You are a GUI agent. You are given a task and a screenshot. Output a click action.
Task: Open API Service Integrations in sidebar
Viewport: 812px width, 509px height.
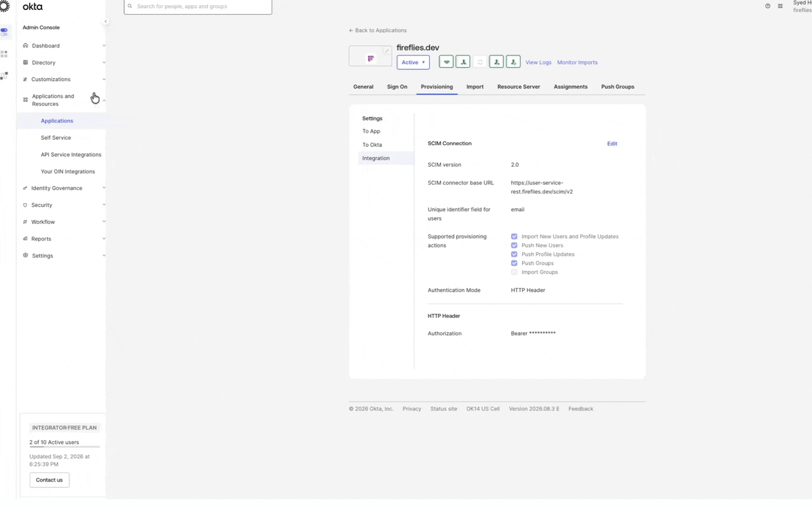[x=71, y=155]
